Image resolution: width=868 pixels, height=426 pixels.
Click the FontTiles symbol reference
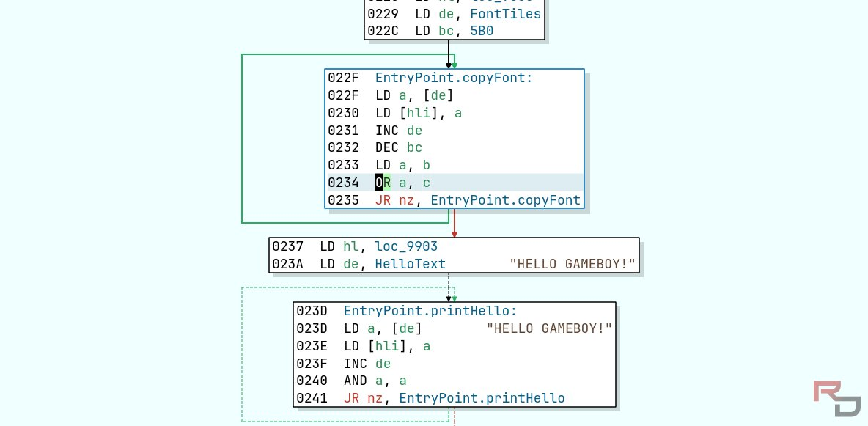point(505,14)
